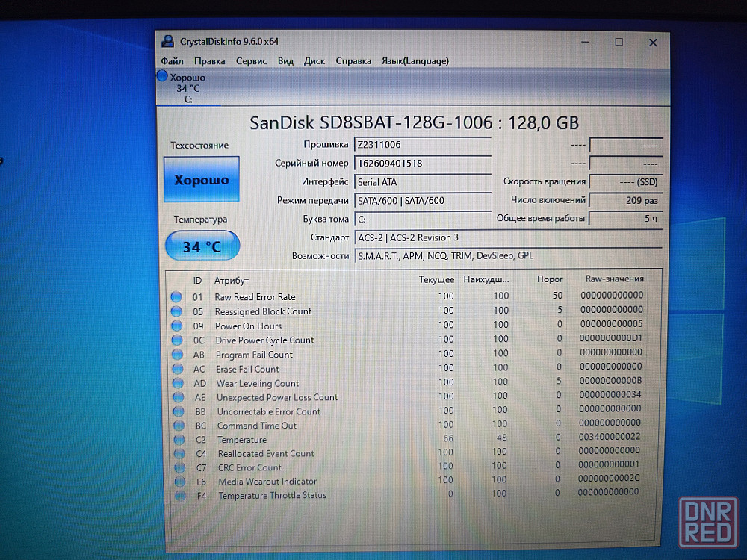Open the Сервис menu

251,61
